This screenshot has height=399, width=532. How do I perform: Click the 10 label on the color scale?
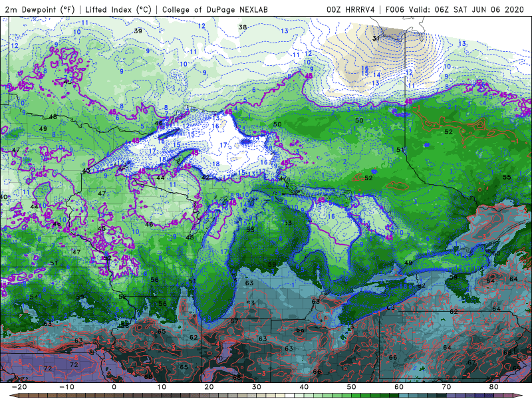click(162, 387)
